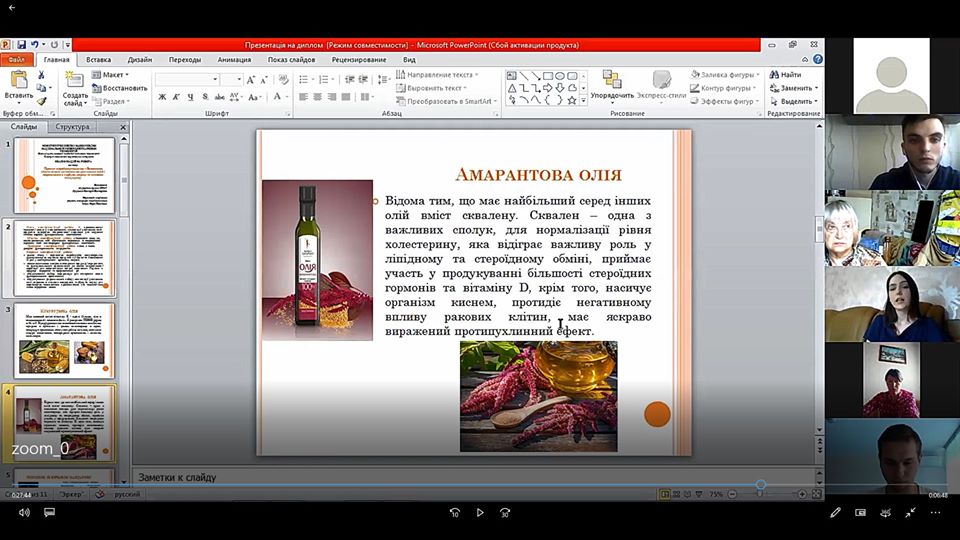This screenshot has height=540, width=960.
Task: Click the Save icon in quick access toolbar
Action: (x=20, y=45)
